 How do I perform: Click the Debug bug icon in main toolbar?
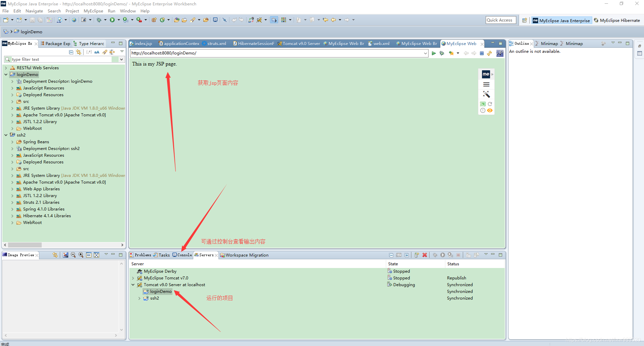[x=99, y=20]
